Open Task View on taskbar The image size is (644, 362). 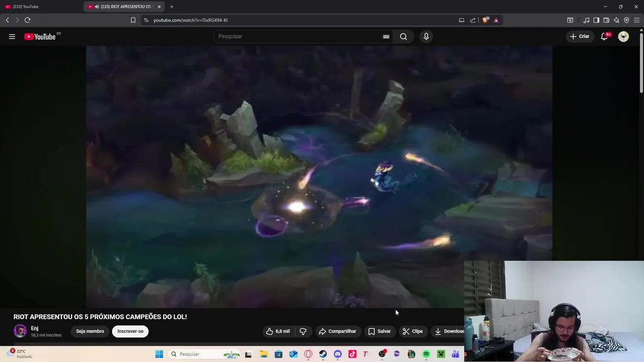pyautogui.click(x=248, y=354)
